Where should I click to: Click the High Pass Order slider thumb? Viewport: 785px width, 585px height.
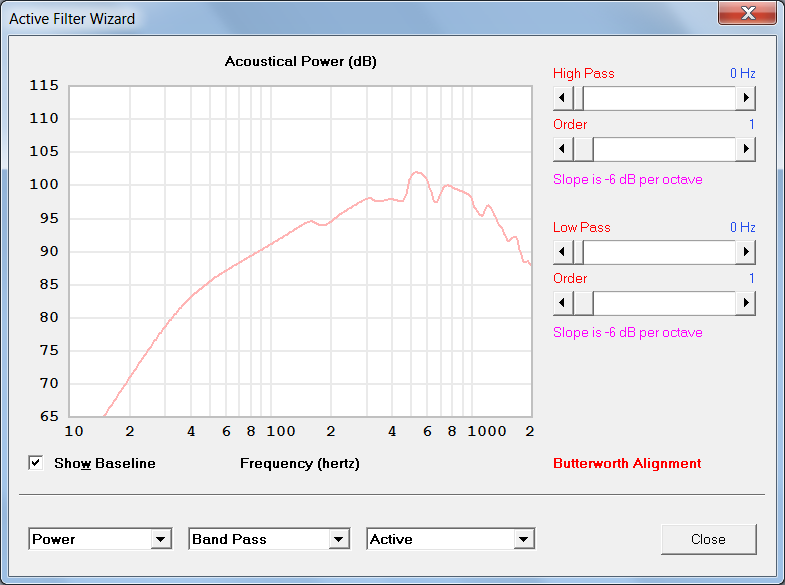coord(583,149)
